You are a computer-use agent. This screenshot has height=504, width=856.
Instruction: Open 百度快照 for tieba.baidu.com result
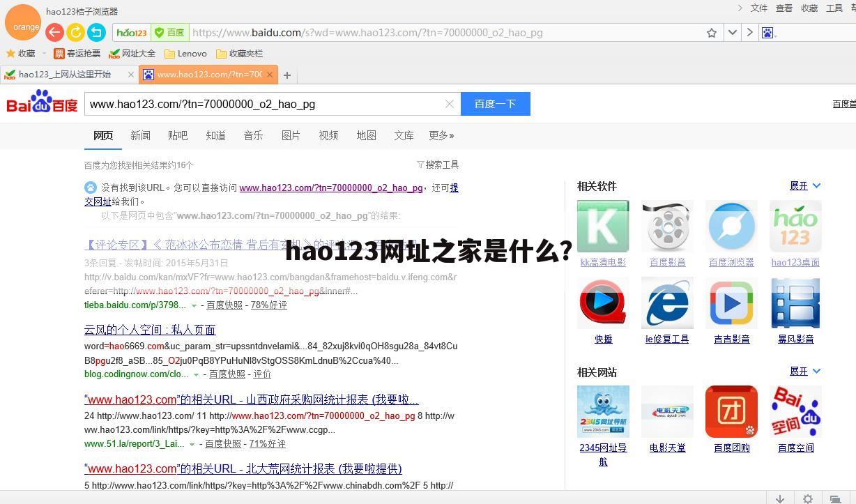(224, 305)
